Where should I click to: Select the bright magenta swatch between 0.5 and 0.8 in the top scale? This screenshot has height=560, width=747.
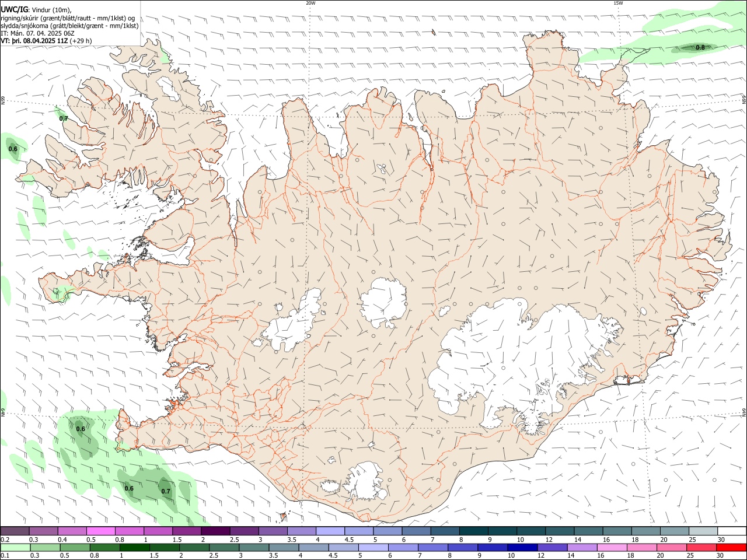tap(100, 531)
